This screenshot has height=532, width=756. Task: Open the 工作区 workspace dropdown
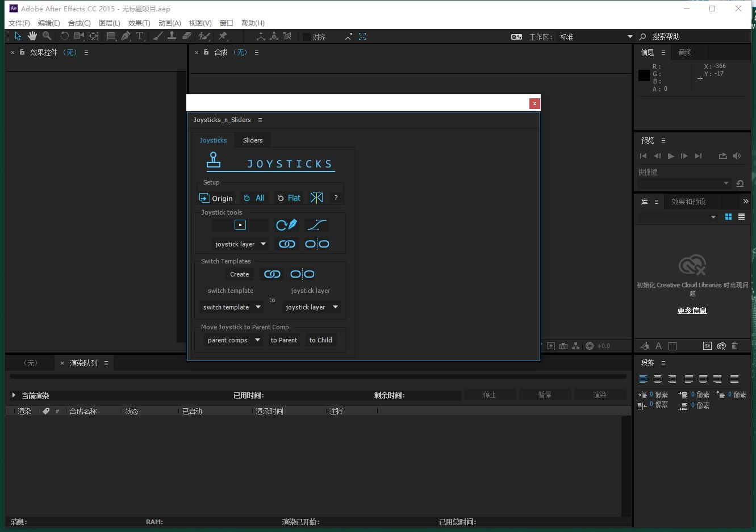point(596,37)
